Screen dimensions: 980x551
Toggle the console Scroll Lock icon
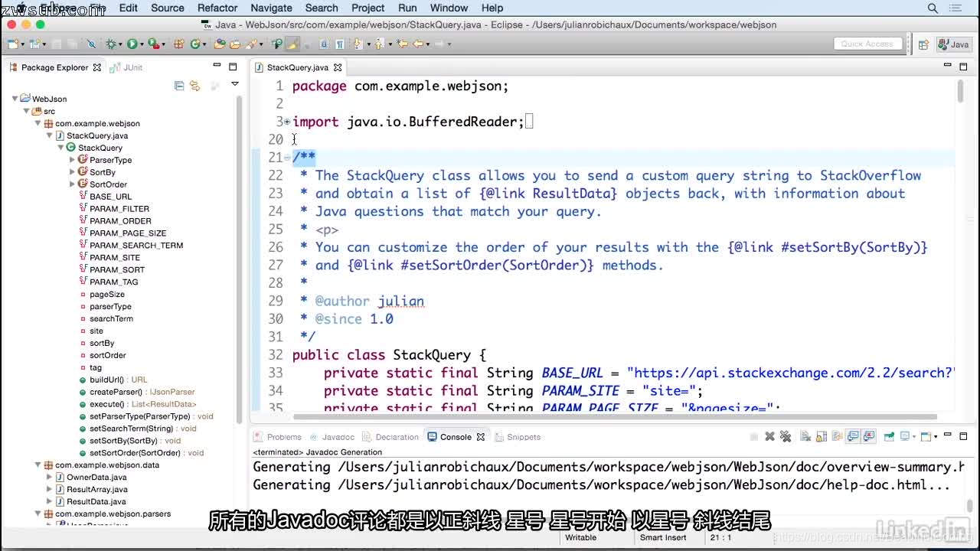pos(822,437)
